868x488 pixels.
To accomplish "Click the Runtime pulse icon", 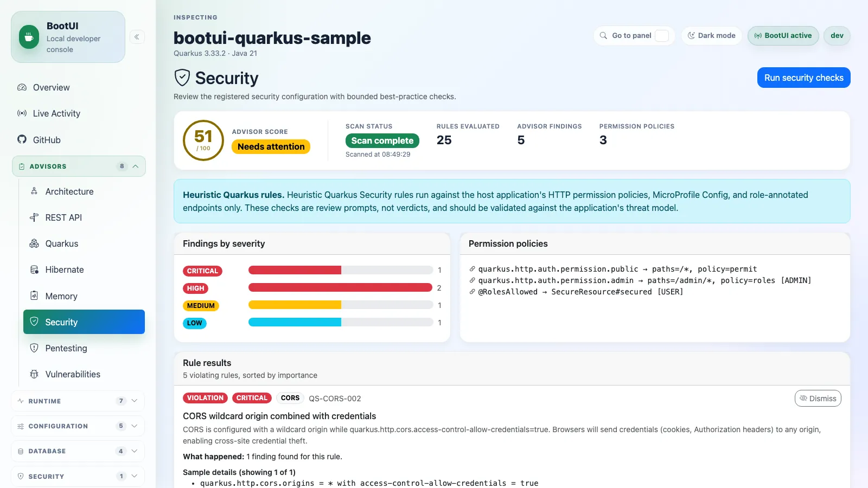I will 21,401.
